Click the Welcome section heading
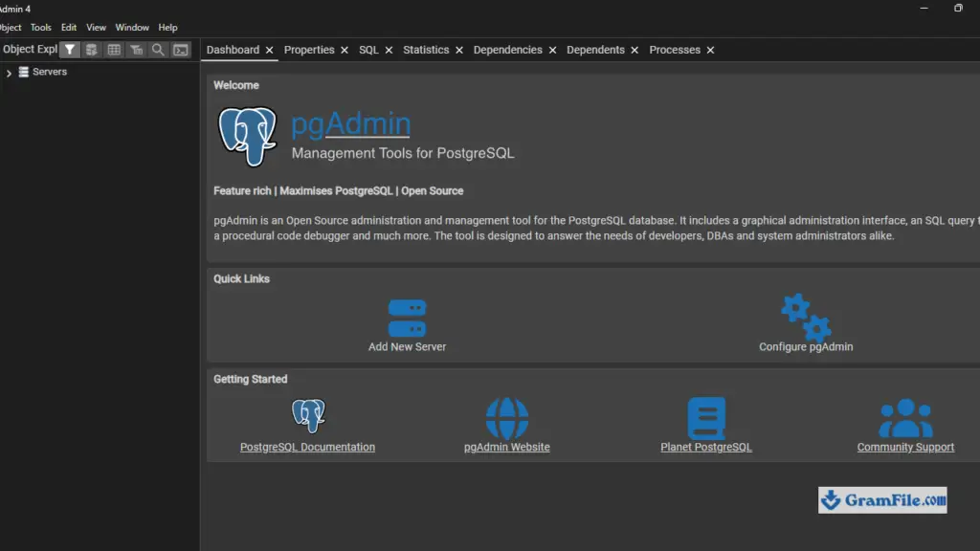980x551 pixels. pyautogui.click(x=236, y=85)
